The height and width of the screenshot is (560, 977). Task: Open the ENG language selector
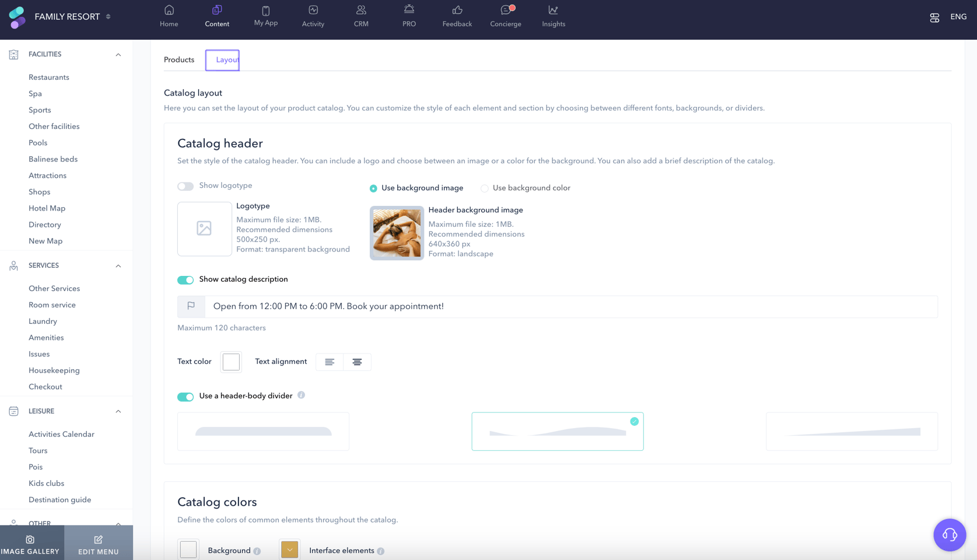pyautogui.click(x=958, y=17)
